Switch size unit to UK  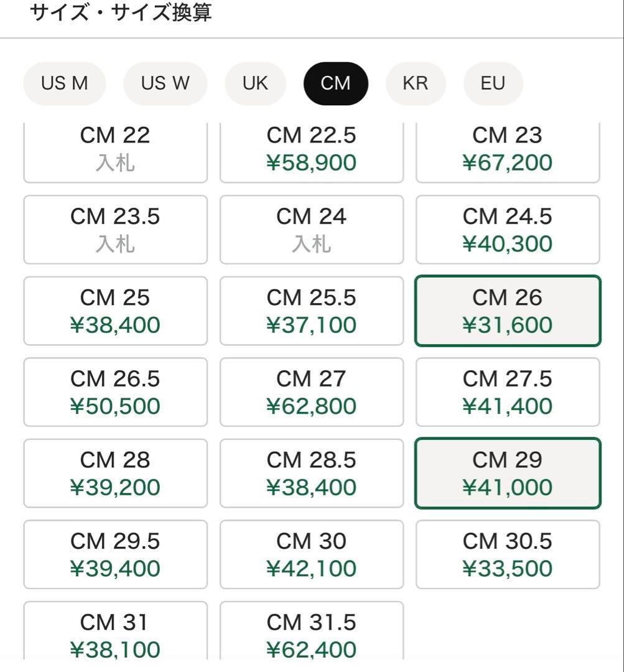pos(255,83)
